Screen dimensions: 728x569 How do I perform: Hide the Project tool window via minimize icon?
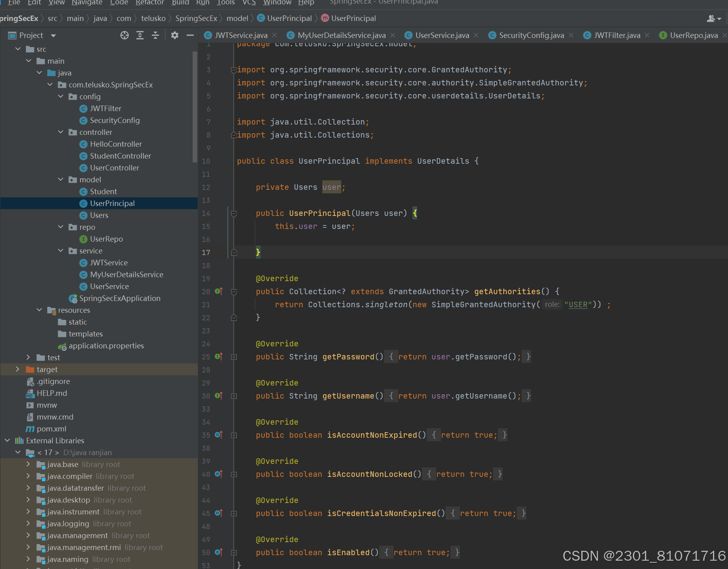coord(190,35)
